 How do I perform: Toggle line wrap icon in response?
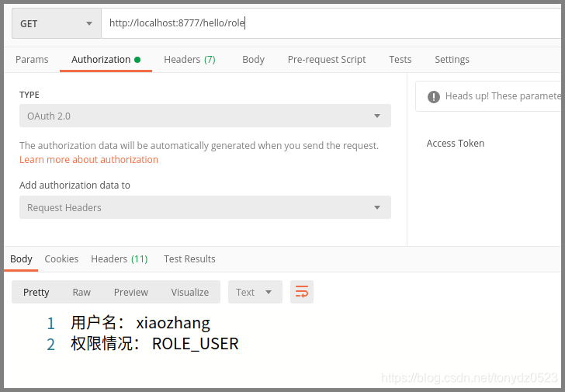[302, 292]
